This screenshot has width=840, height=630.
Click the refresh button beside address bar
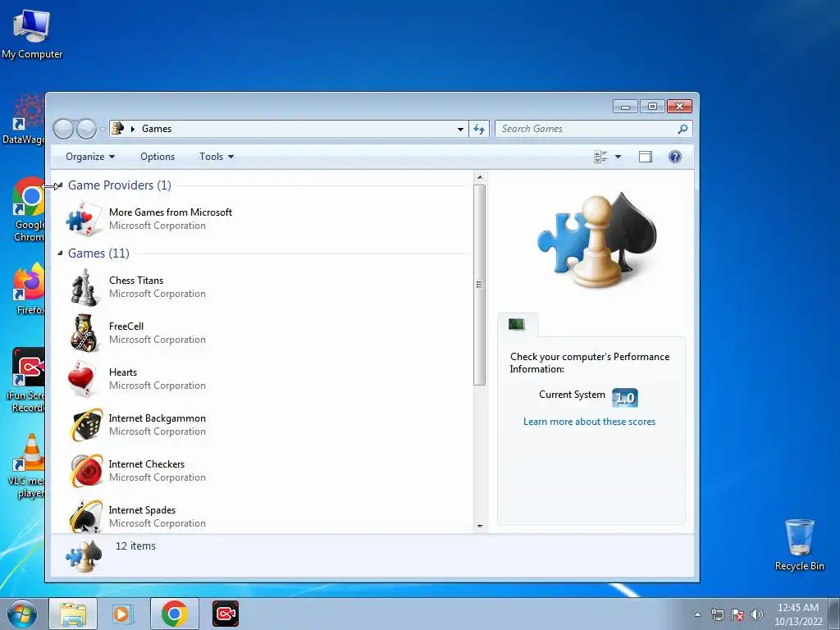[x=479, y=129]
